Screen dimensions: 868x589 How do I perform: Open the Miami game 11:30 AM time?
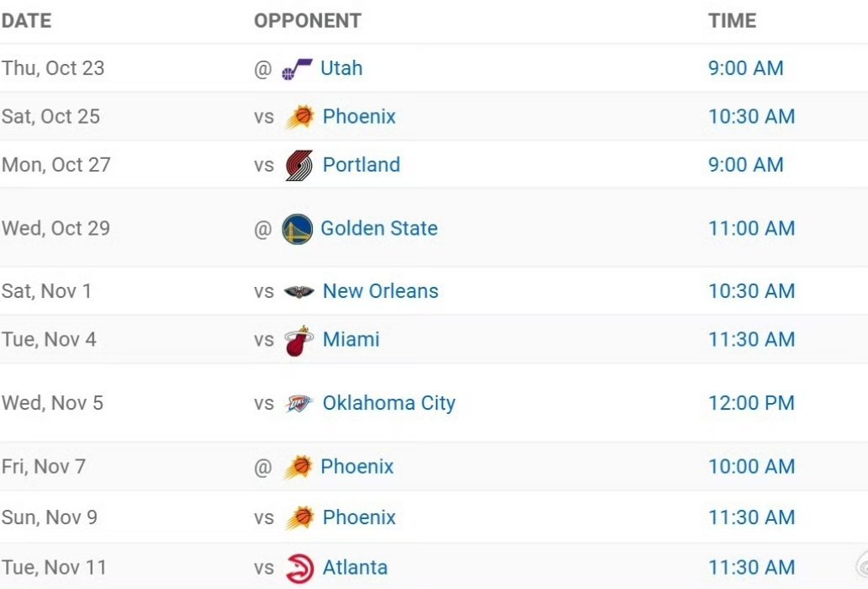click(x=751, y=339)
